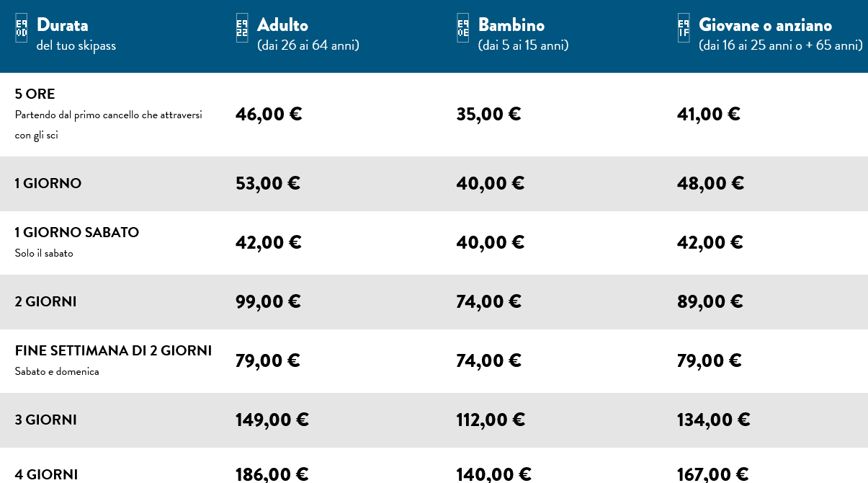Click the 1 GIORNO SABATO row label
Screen dimensions: 868x483
point(77,233)
